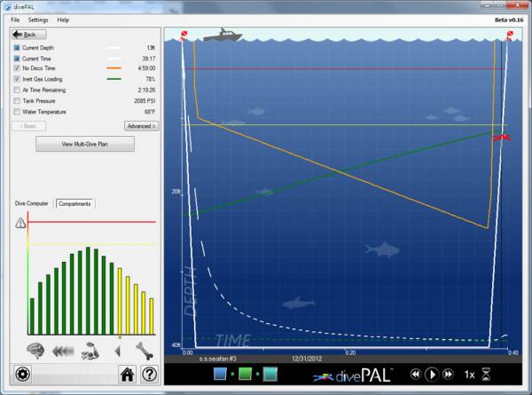Click the left dive flag buoy
Image resolution: width=532 pixels, height=395 pixels.
[x=184, y=36]
